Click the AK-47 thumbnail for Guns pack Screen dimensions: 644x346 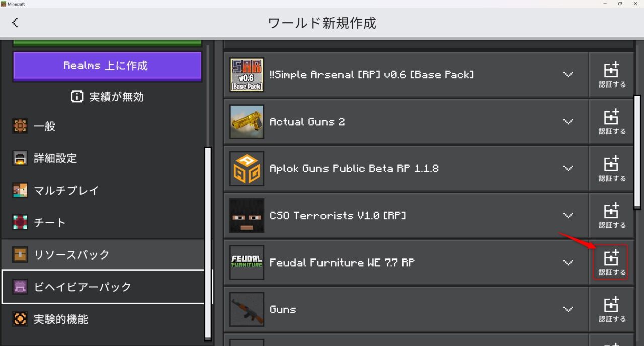tap(247, 309)
